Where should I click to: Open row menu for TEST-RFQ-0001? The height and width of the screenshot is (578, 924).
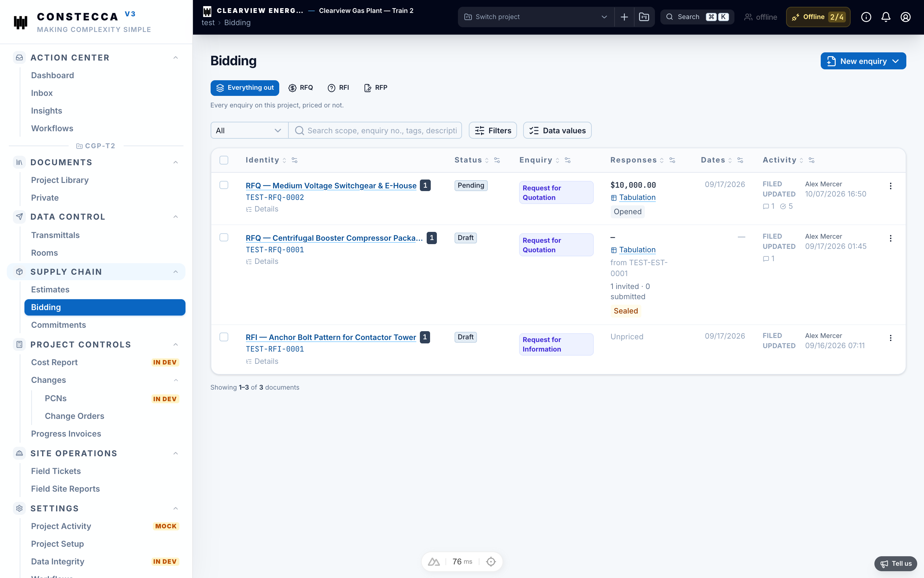point(890,238)
